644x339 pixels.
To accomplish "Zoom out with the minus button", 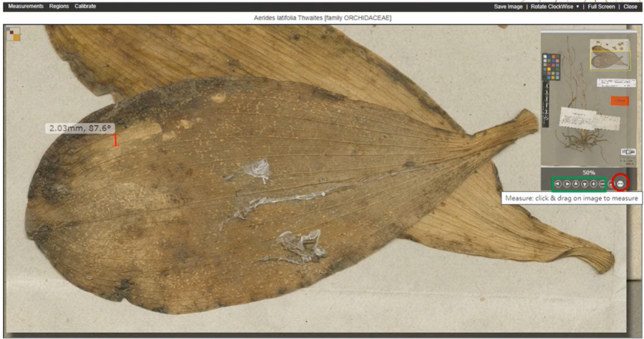I will pos(602,184).
